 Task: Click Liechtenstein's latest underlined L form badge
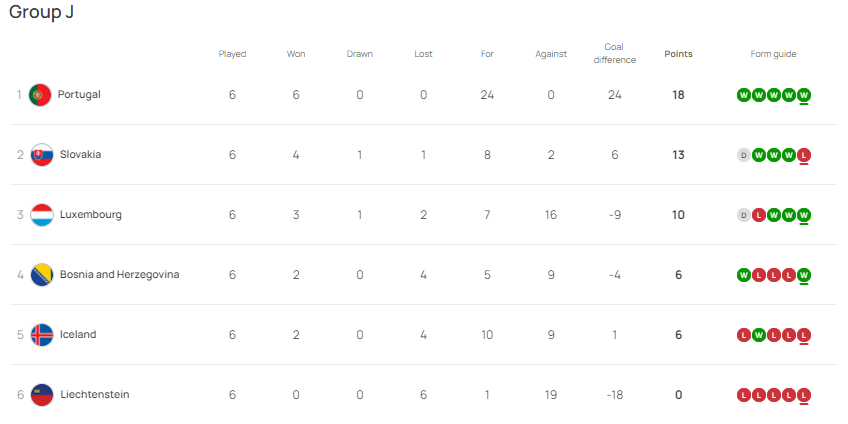pos(804,395)
